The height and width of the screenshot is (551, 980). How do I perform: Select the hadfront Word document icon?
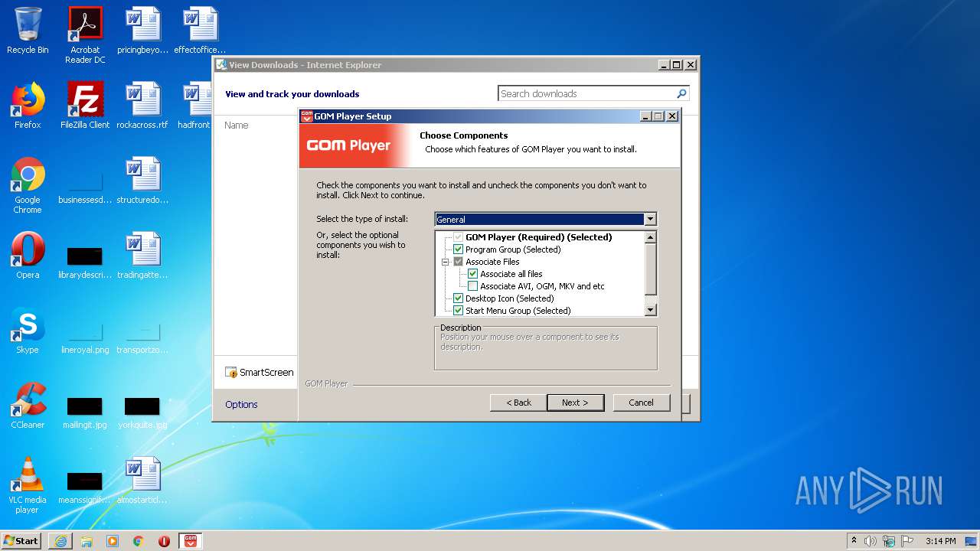click(197, 106)
